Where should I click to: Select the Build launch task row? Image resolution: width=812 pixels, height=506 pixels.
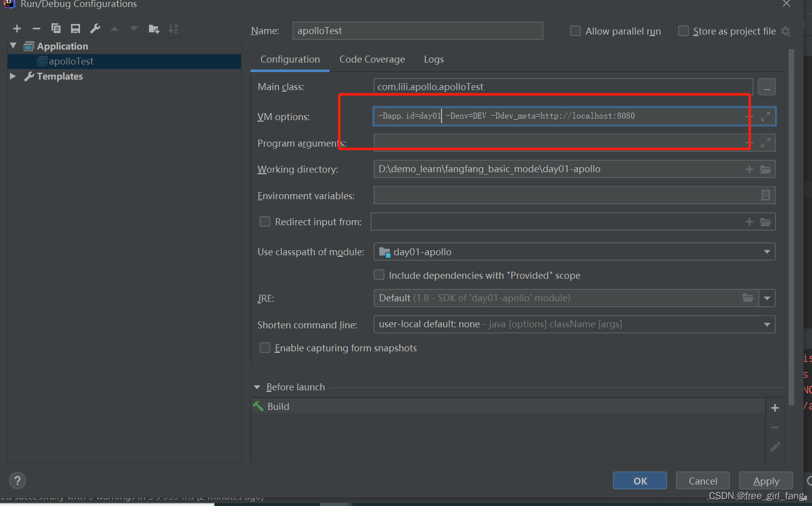pyautogui.click(x=508, y=406)
